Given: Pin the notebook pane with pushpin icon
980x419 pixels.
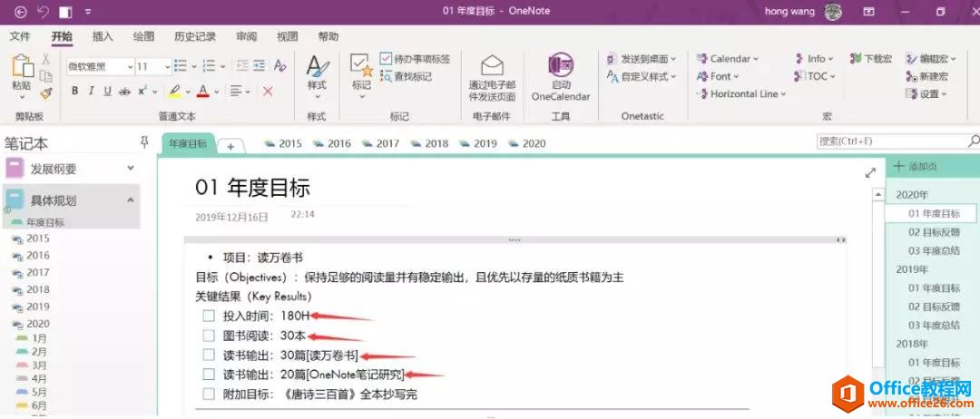Looking at the screenshot, I should (x=143, y=142).
